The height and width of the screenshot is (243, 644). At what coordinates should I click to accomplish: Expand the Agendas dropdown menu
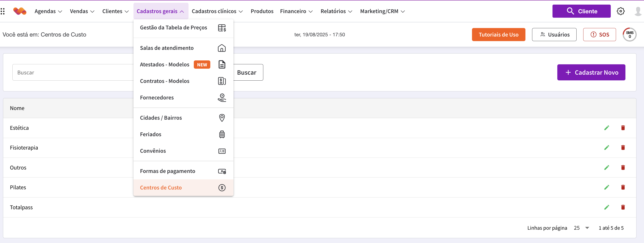tap(48, 11)
